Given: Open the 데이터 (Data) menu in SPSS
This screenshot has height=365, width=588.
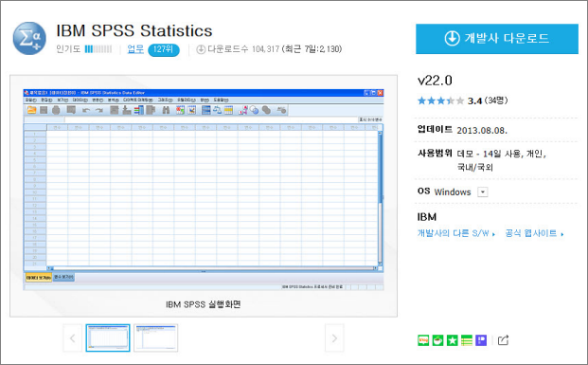Looking at the screenshot, I should tap(80, 100).
